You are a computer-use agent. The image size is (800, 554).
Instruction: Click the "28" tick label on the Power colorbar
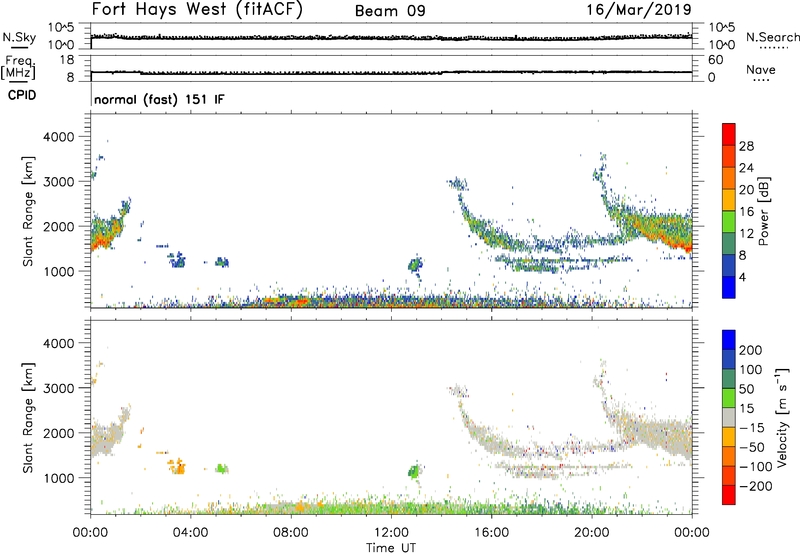tap(746, 146)
